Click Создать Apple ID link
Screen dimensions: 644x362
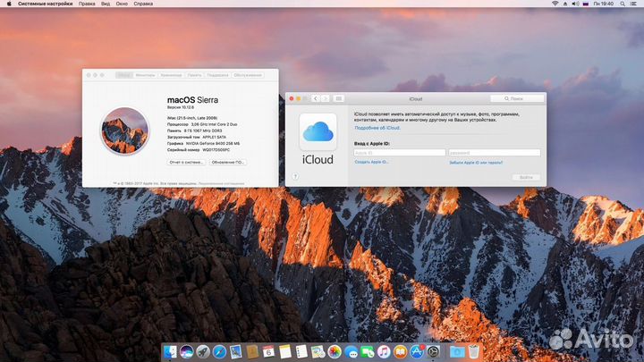tap(371, 162)
